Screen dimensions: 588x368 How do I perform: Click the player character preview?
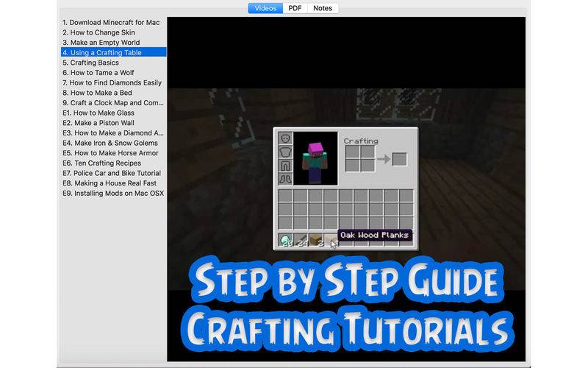click(x=315, y=158)
